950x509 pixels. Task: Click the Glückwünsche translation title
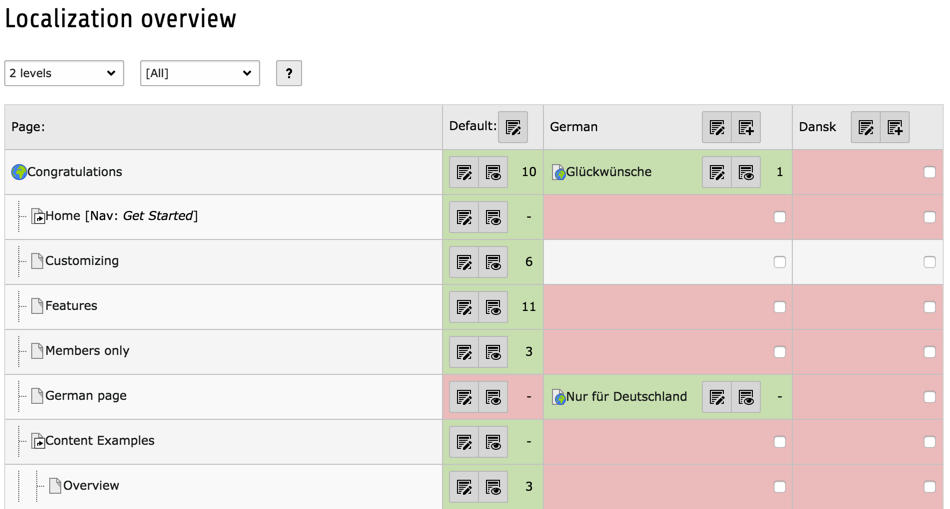click(609, 172)
